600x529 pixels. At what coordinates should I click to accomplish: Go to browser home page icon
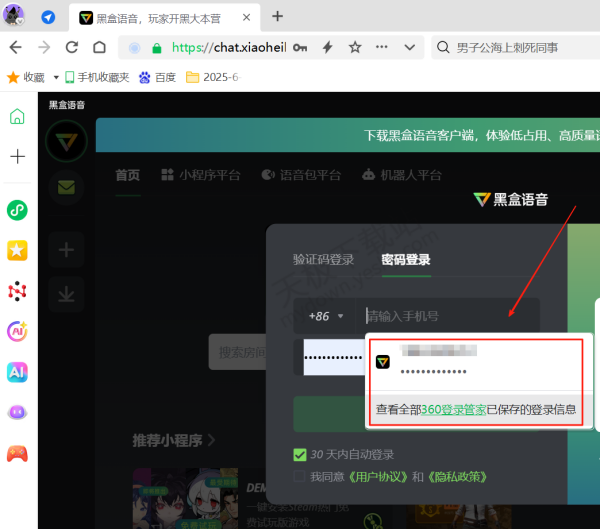tap(99, 47)
